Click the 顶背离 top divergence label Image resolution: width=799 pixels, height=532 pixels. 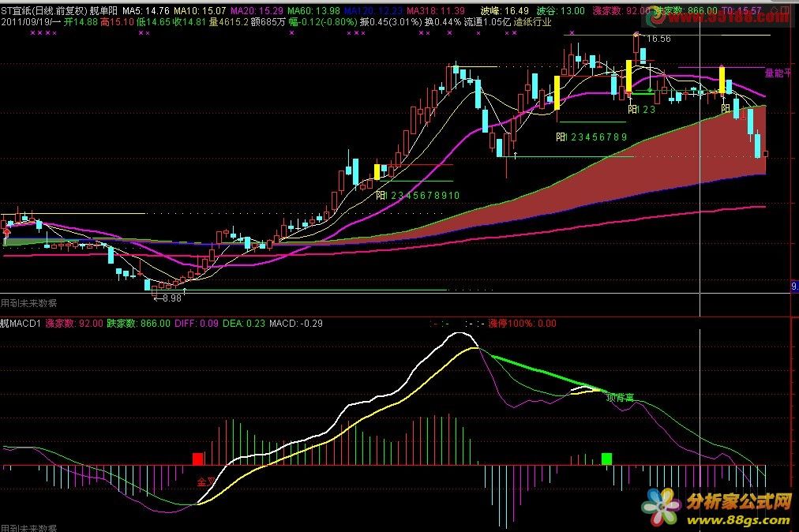(620, 397)
